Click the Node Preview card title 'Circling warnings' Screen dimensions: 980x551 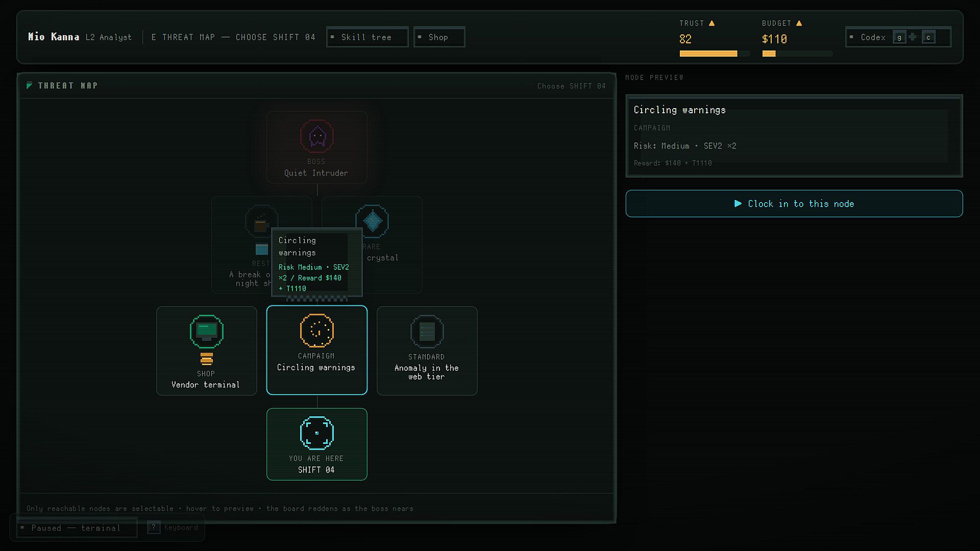pyautogui.click(x=679, y=110)
